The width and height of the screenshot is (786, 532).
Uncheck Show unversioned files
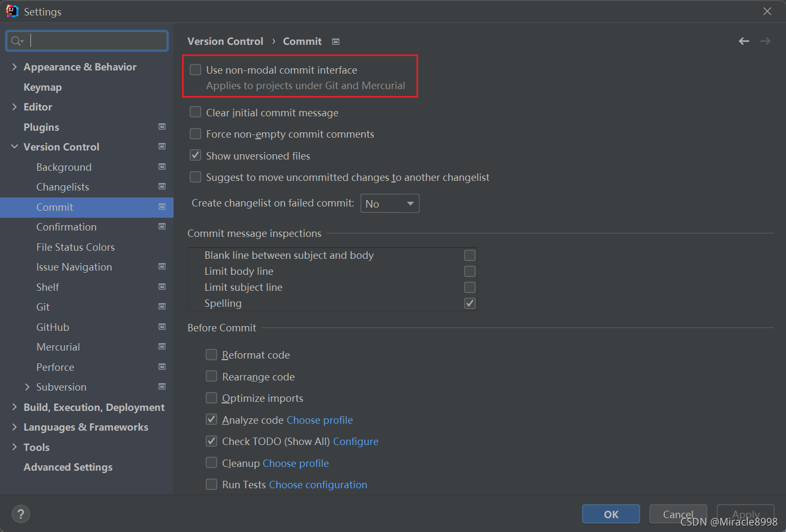click(195, 155)
